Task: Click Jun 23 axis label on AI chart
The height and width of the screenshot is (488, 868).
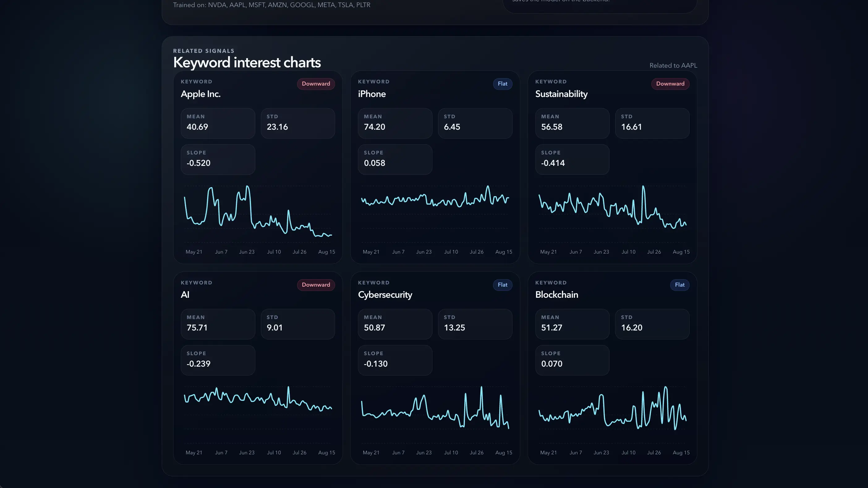Action: (247, 453)
